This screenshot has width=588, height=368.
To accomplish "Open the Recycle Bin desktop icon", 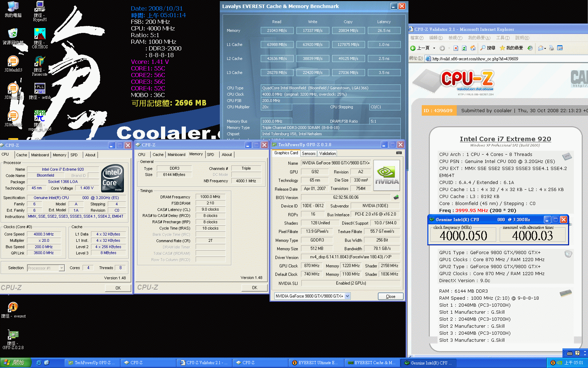I will 13,36.
